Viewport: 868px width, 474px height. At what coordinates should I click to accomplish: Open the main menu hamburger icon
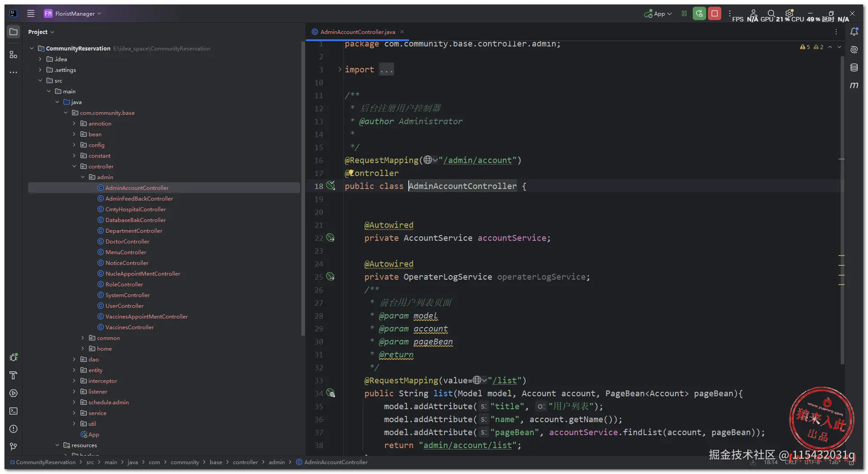(31, 13)
